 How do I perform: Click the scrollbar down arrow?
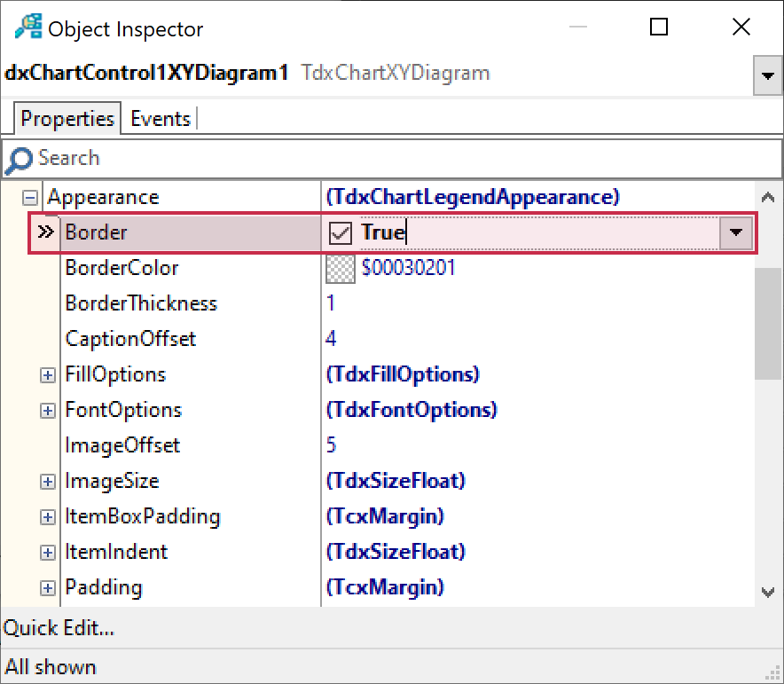pyautogui.click(x=768, y=592)
